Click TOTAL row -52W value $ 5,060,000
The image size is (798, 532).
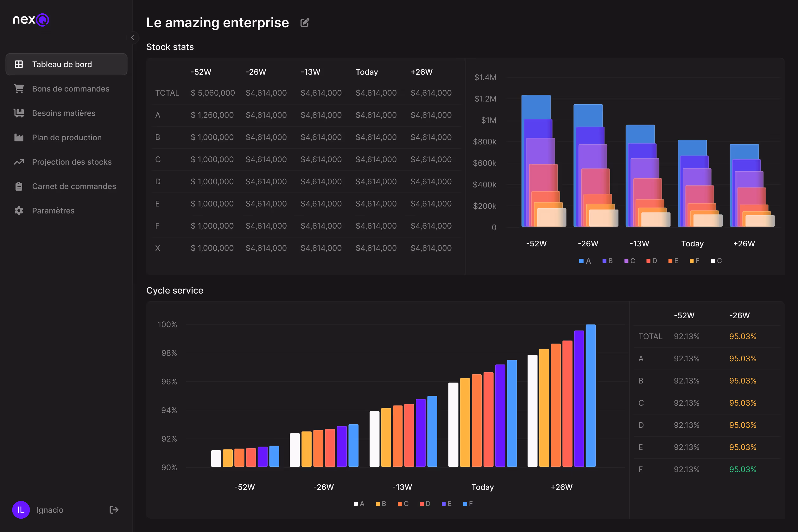(213, 93)
